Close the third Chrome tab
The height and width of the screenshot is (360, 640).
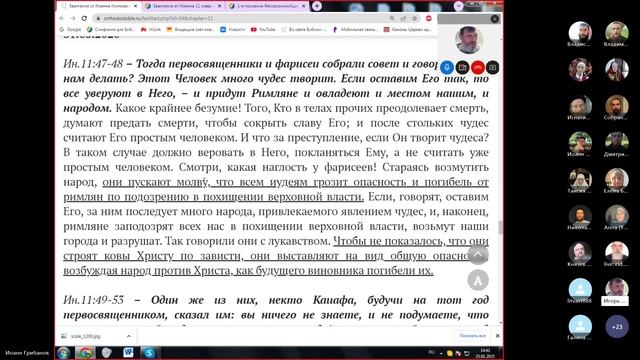pos(304,6)
